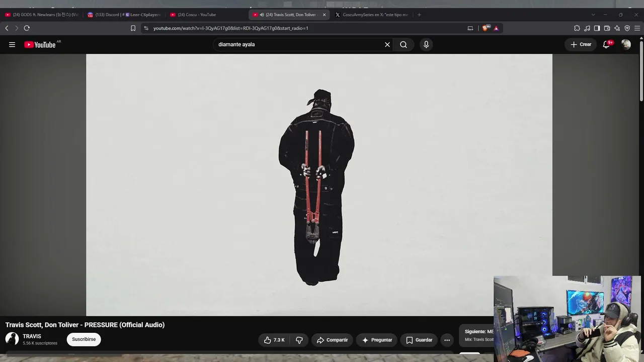Click the browser address bar URL
The image size is (644, 362).
(x=230, y=28)
